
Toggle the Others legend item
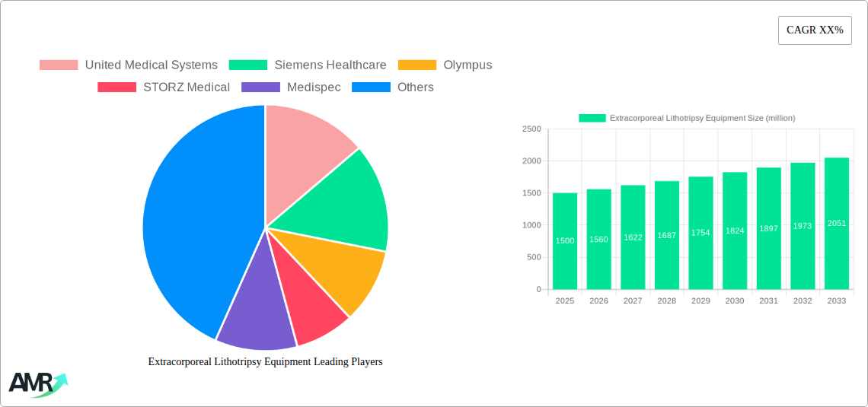tap(415, 87)
